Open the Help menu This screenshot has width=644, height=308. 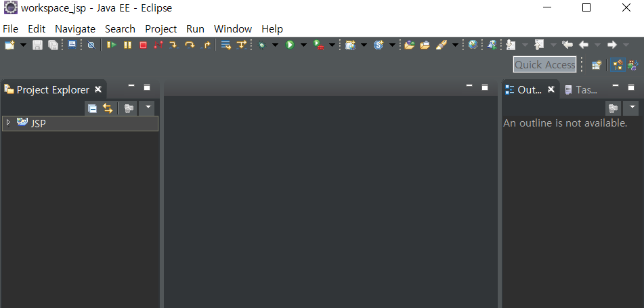coord(272,28)
